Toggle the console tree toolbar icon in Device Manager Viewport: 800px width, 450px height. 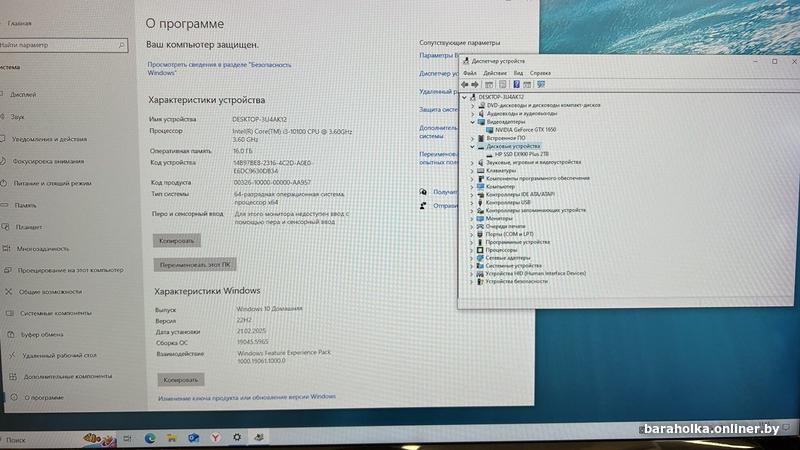click(x=489, y=85)
